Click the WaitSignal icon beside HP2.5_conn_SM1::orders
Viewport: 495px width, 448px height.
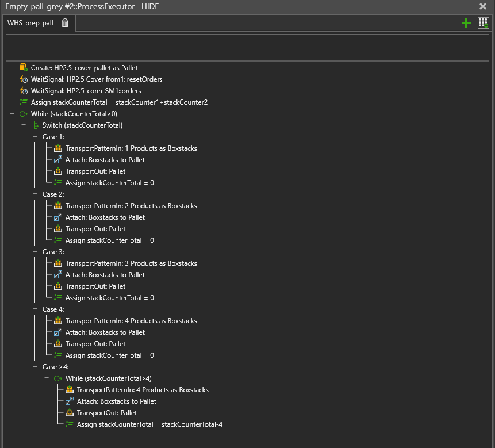23,90
